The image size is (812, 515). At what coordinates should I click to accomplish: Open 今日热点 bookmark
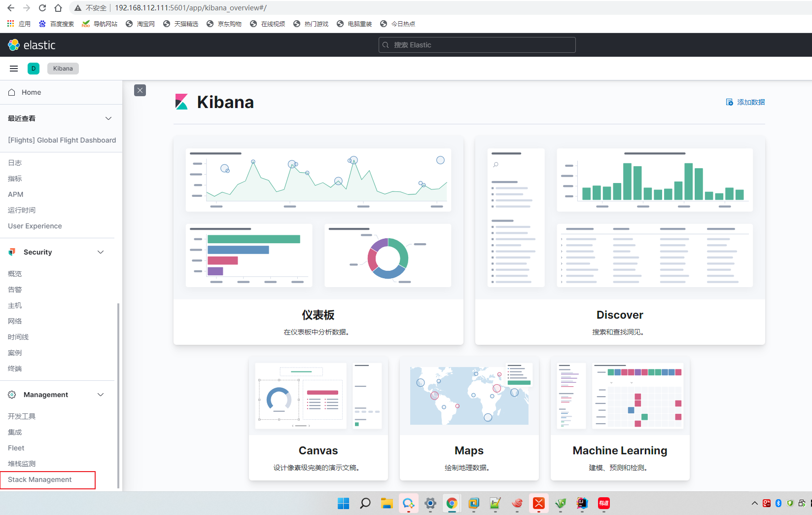(398, 24)
